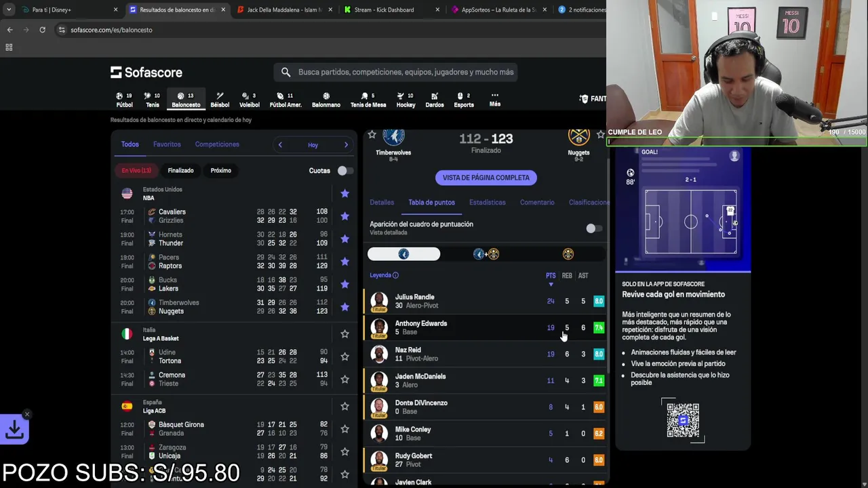The height and width of the screenshot is (488, 868).
Task: Toggle favorite star for Liga ACB
Action: pos(344,406)
